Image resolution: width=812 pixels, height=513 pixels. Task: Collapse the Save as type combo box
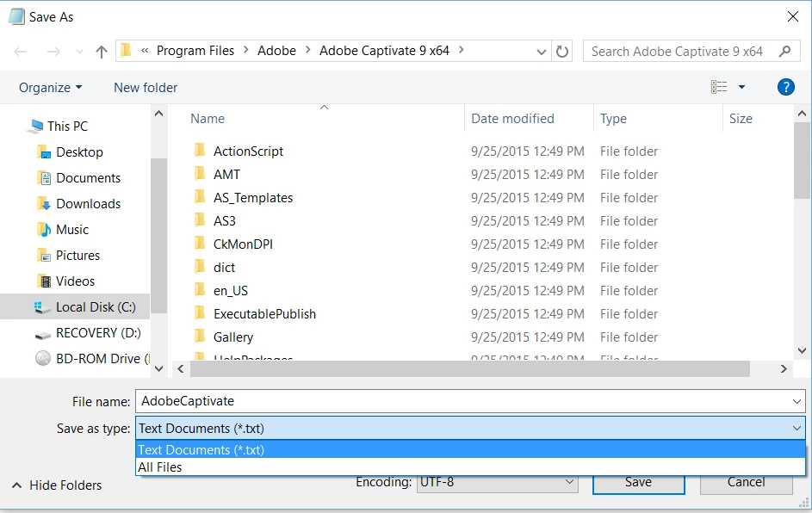point(797,428)
